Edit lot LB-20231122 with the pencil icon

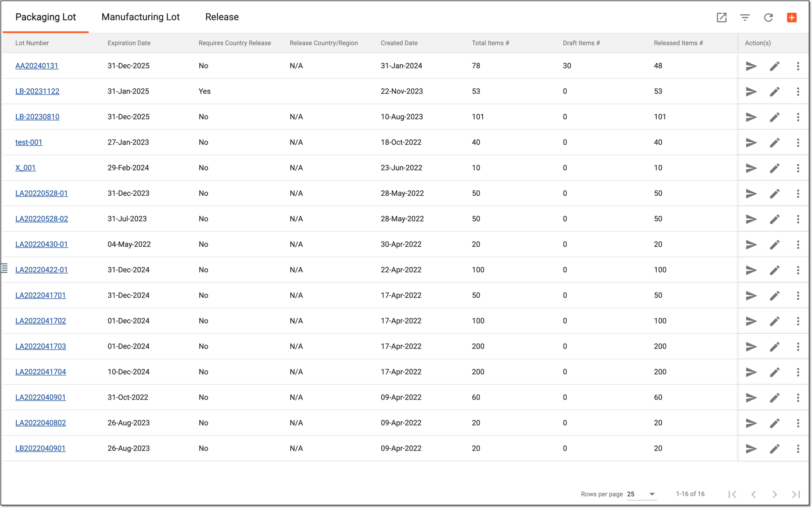coord(774,91)
